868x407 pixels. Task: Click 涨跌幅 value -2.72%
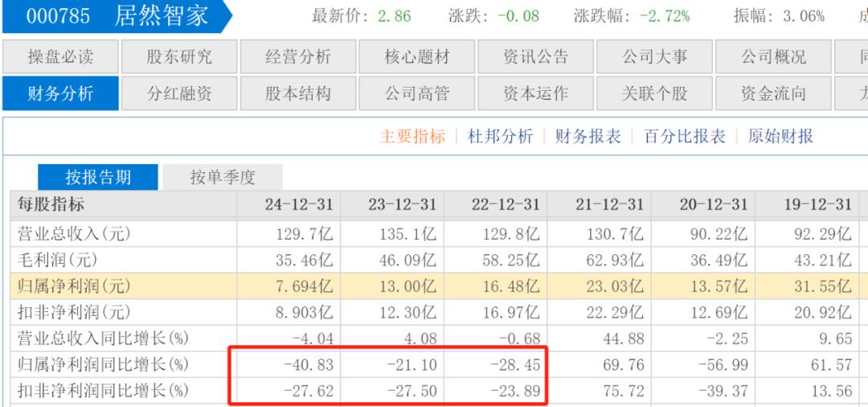[665, 16]
